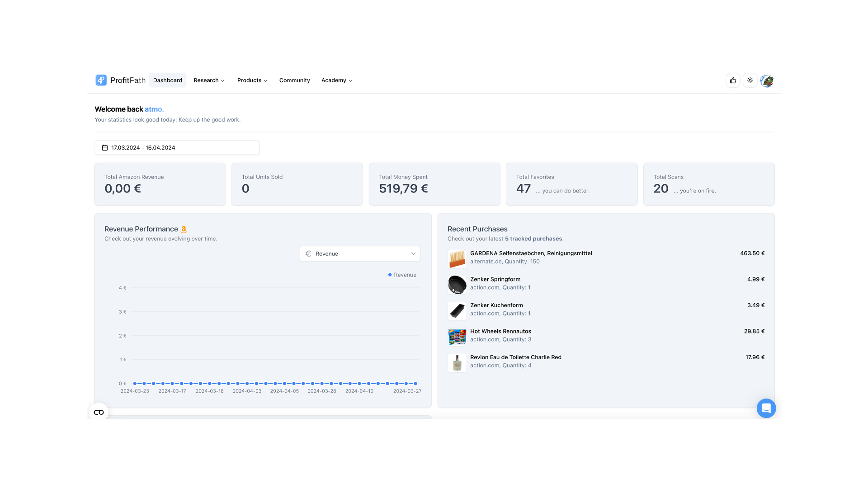The height and width of the screenshot is (488, 868).
Task: Click the Amazon logo next to Revenue Performance
Action: (x=184, y=229)
